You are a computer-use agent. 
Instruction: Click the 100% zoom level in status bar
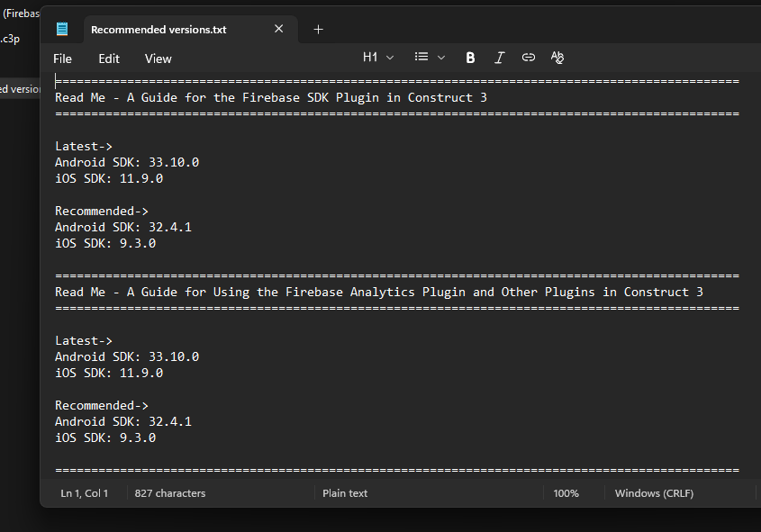[566, 493]
